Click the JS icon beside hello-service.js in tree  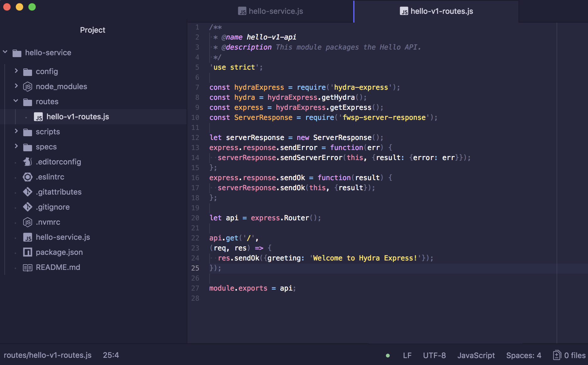[28, 238]
